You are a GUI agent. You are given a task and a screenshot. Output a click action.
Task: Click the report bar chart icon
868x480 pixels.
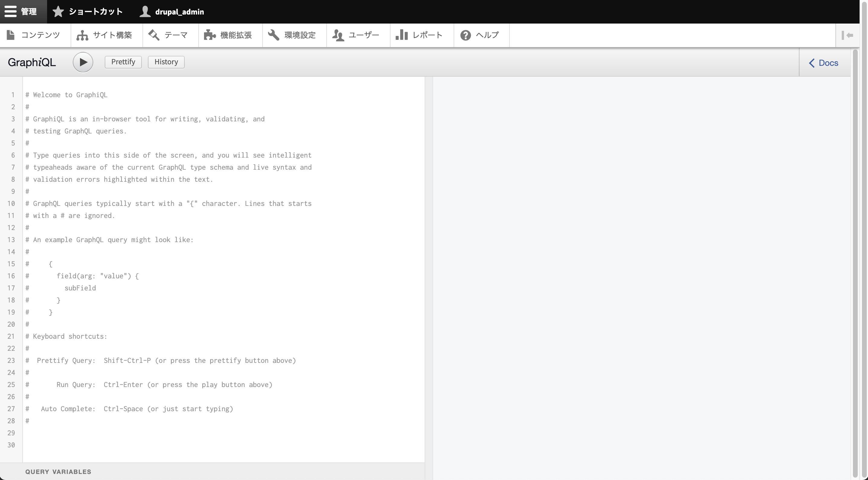(x=401, y=35)
